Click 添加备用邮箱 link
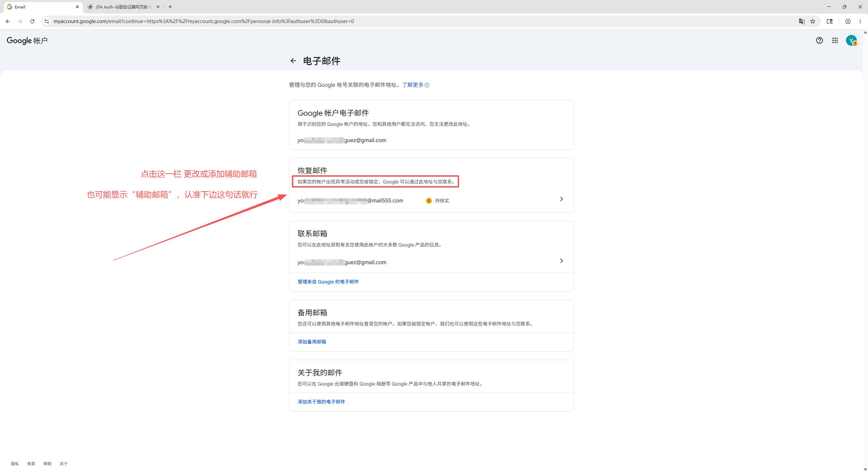 pyautogui.click(x=312, y=342)
